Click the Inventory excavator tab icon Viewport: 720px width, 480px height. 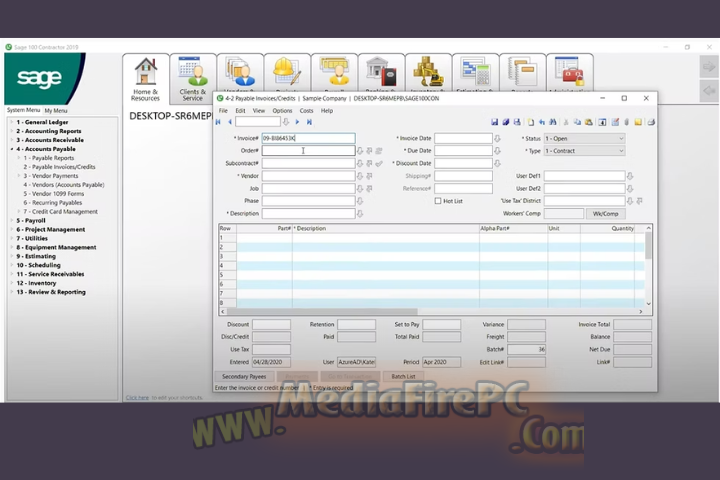click(x=428, y=72)
